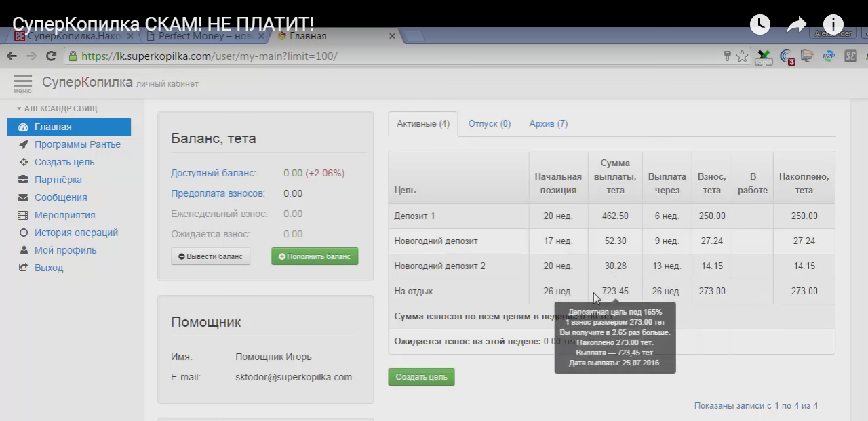
Task: Click the СуперКопилка logo
Action: tap(87, 82)
